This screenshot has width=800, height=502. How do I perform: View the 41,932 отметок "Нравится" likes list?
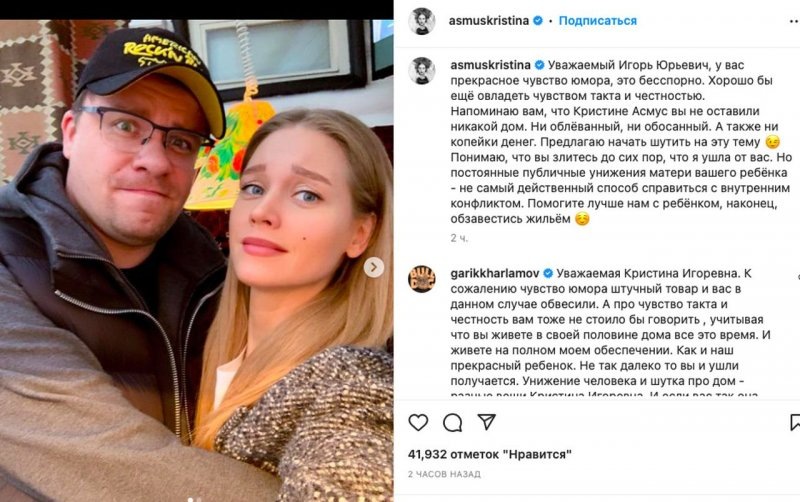point(490,454)
